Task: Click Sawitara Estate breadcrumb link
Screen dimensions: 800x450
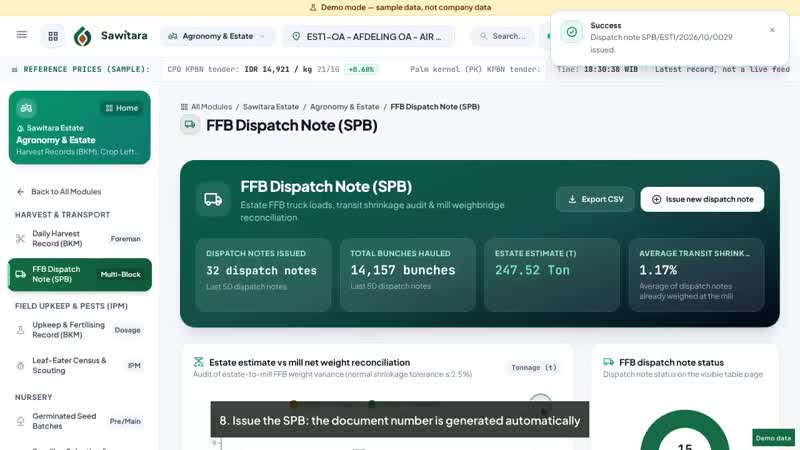Action: [x=270, y=107]
